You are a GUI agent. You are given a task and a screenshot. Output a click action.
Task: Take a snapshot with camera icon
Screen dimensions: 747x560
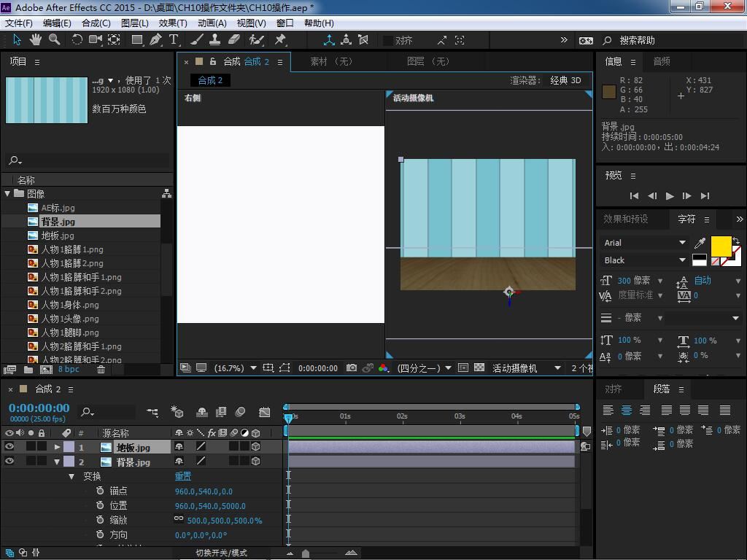coord(352,368)
